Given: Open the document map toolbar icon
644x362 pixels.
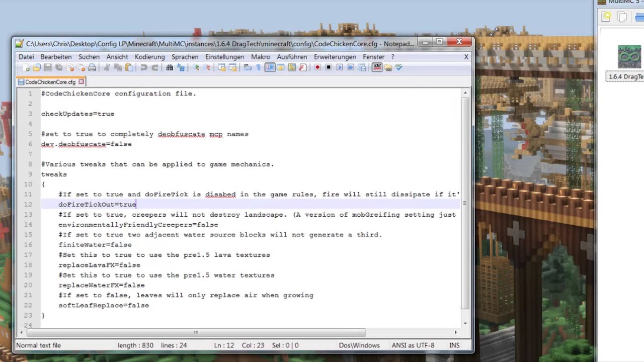Looking at the screenshot, I should [292, 67].
